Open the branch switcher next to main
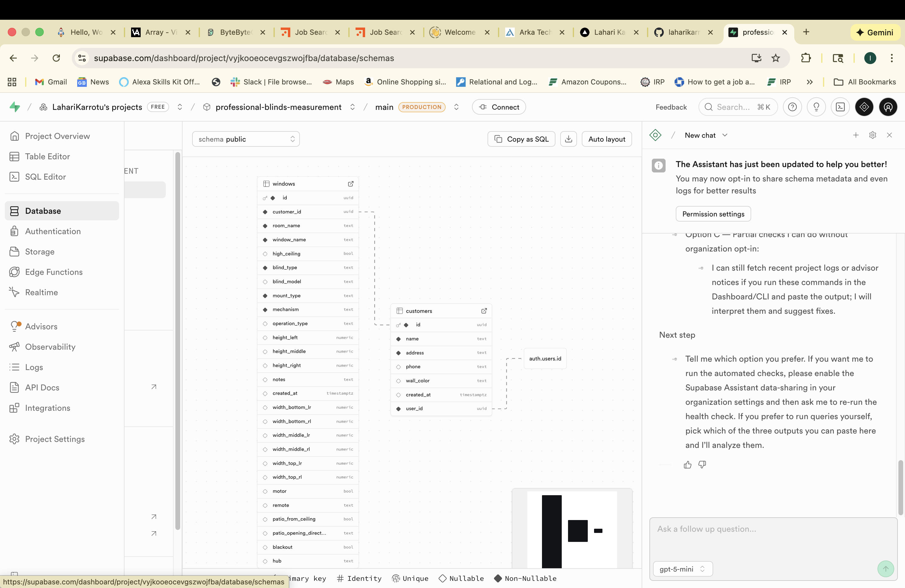 [456, 107]
